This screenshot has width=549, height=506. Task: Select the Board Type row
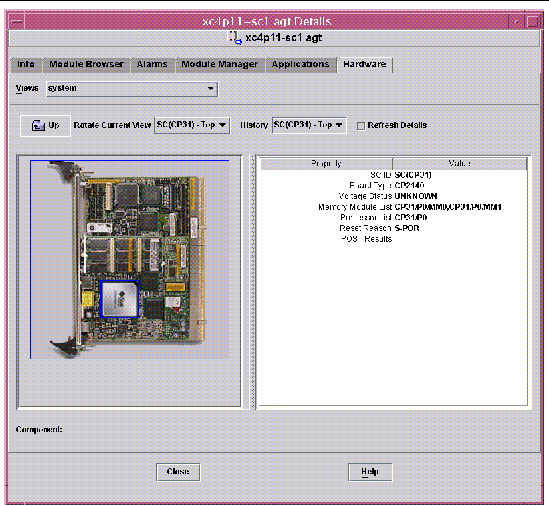coord(394,185)
